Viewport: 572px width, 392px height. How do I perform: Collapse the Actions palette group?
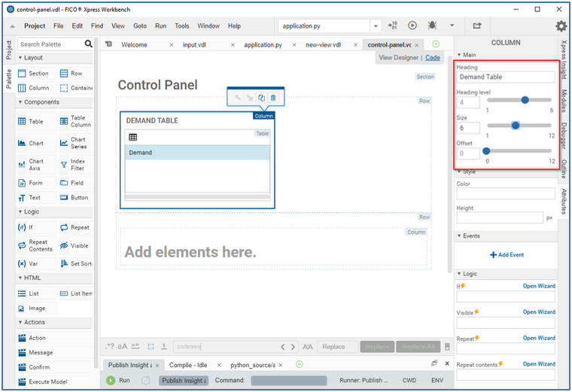click(20, 322)
